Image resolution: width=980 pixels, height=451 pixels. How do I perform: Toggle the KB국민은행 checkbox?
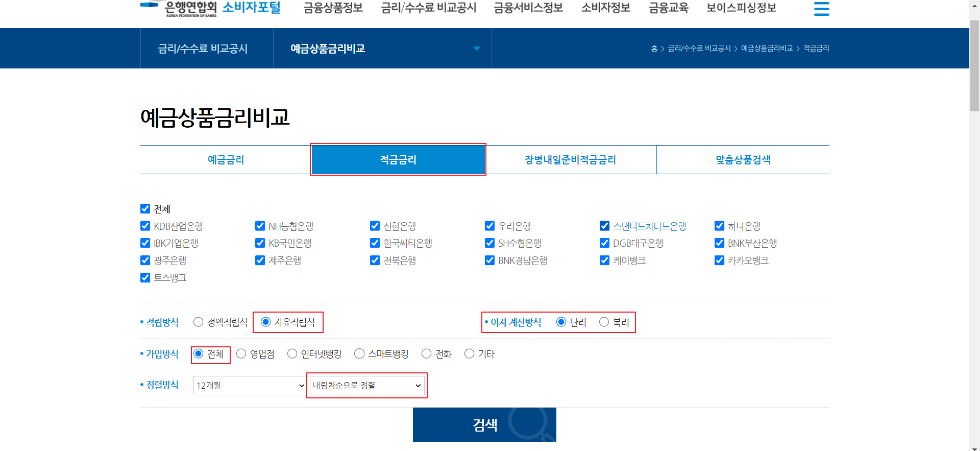point(260,243)
